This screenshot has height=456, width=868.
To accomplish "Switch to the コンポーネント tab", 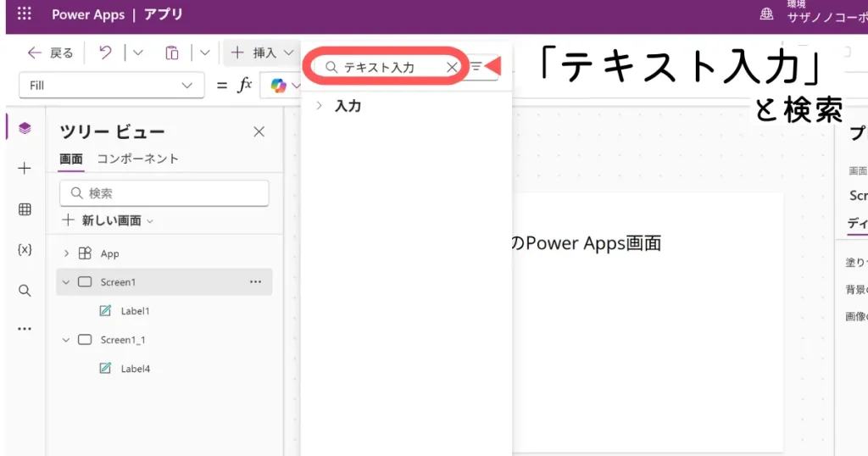I will point(137,158).
